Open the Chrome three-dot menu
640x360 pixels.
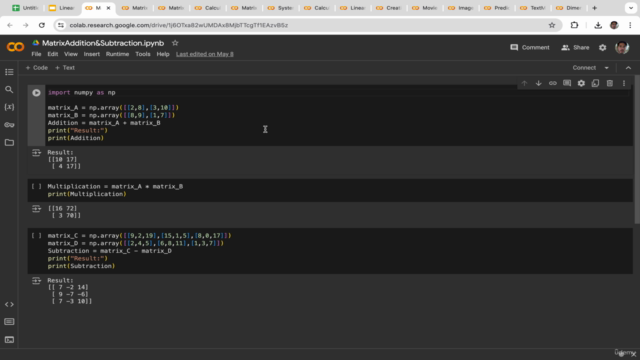tap(630, 25)
